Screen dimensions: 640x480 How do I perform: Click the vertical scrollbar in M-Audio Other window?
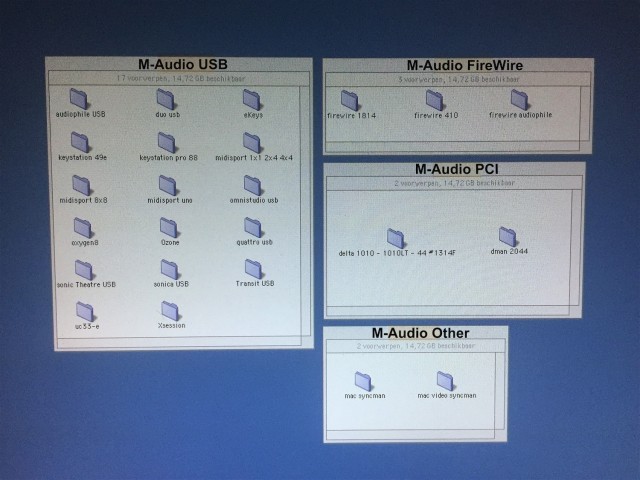point(500,391)
